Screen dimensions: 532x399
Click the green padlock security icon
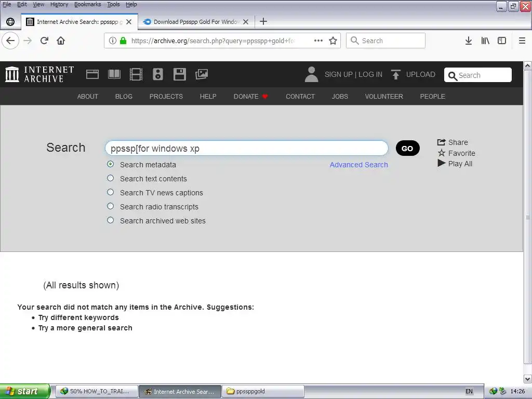coord(123,41)
